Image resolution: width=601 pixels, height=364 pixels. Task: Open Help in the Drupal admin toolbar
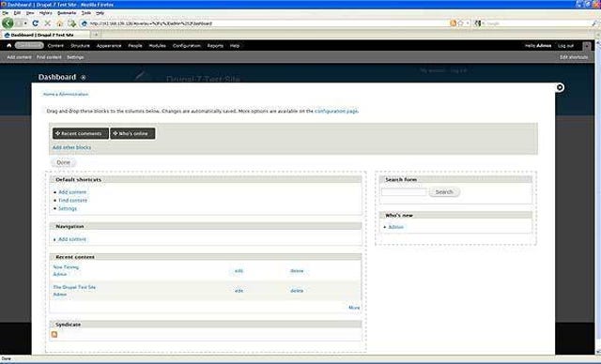(x=235, y=46)
